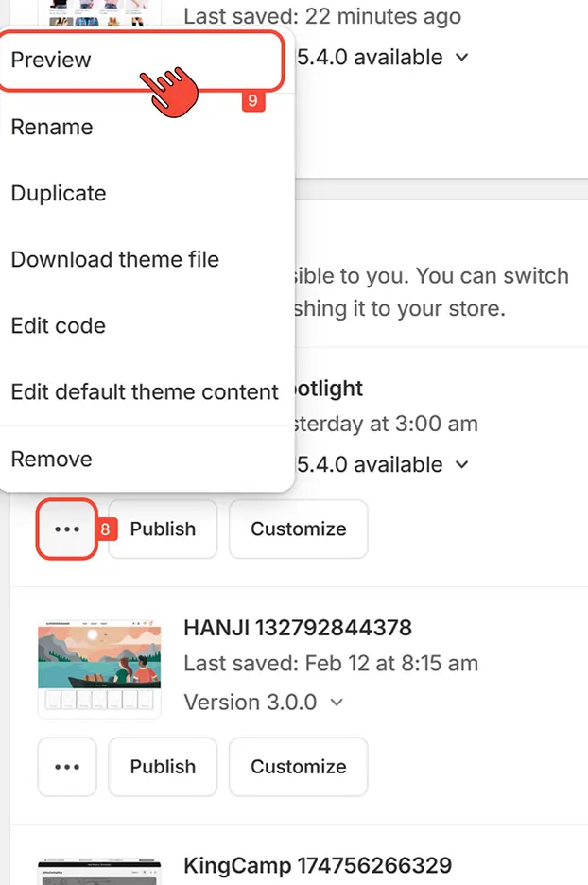588x885 pixels.
Task: Open Edit code from the menu
Action: 58,325
